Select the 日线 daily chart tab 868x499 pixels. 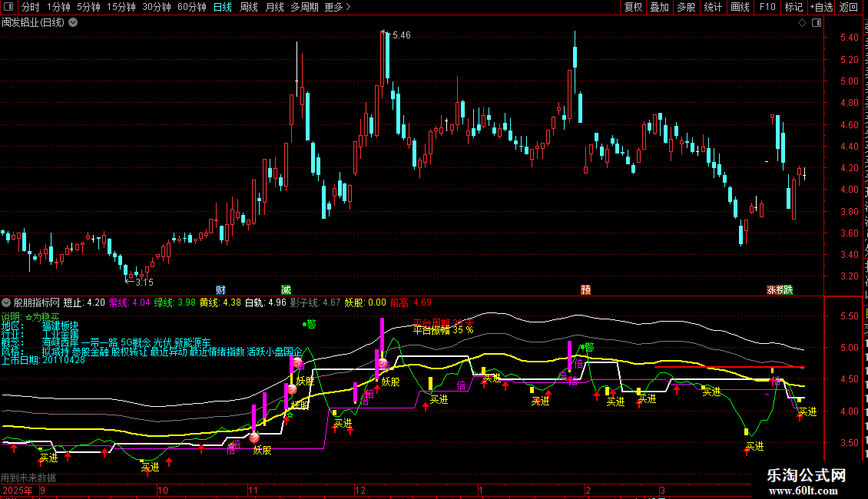(223, 7)
